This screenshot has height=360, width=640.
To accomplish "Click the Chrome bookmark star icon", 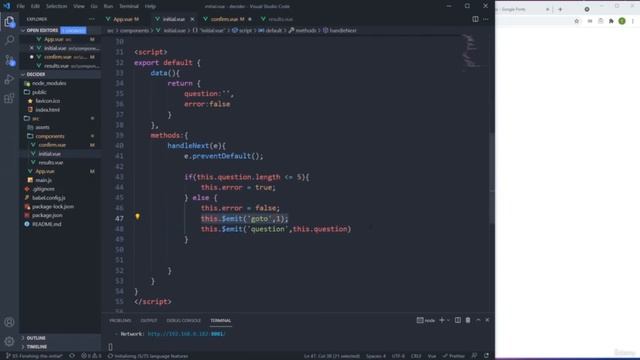I will click(x=577, y=21).
